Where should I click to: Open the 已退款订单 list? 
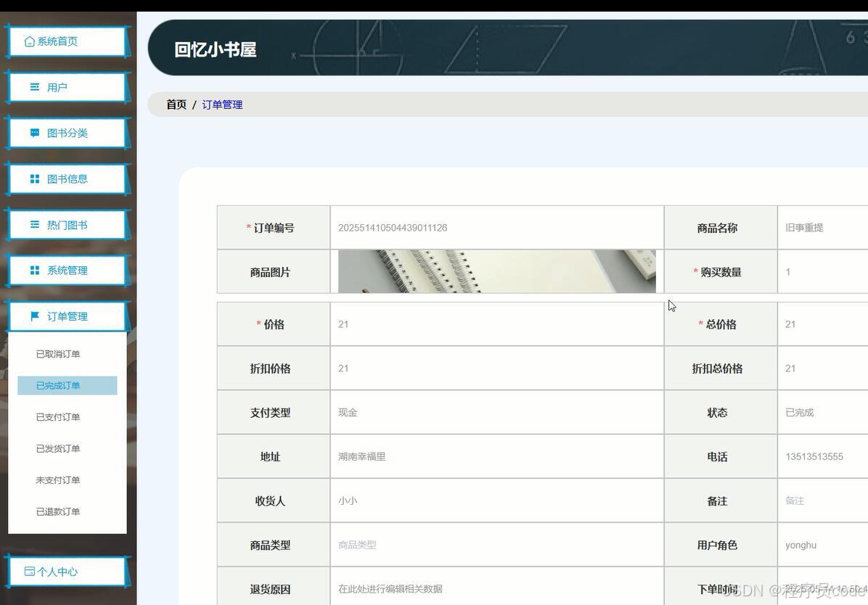point(57,511)
